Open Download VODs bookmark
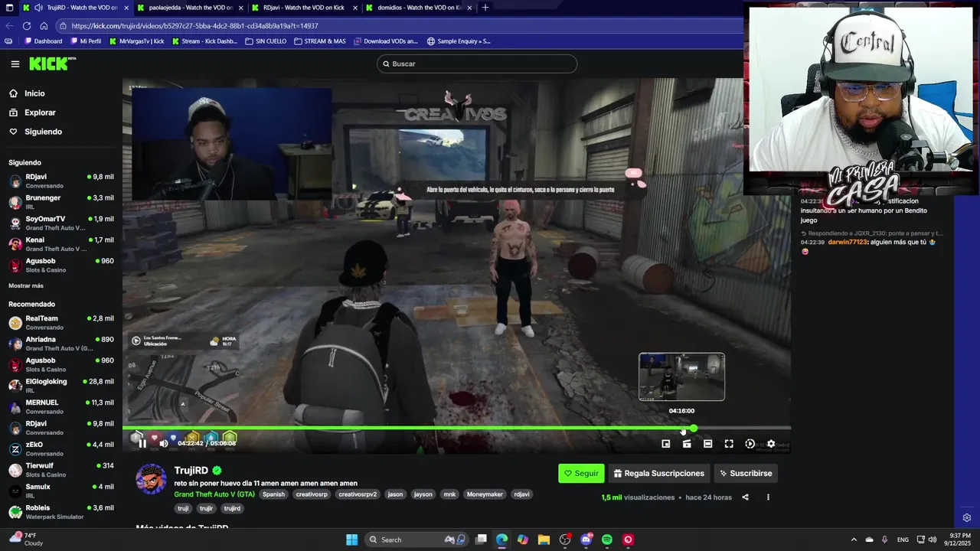The height and width of the screenshot is (551, 980). 385,41
